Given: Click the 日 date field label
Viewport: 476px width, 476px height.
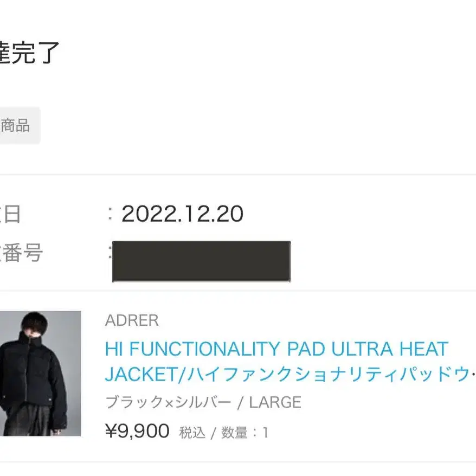Looking at the screenshot, I should [11, 214].
